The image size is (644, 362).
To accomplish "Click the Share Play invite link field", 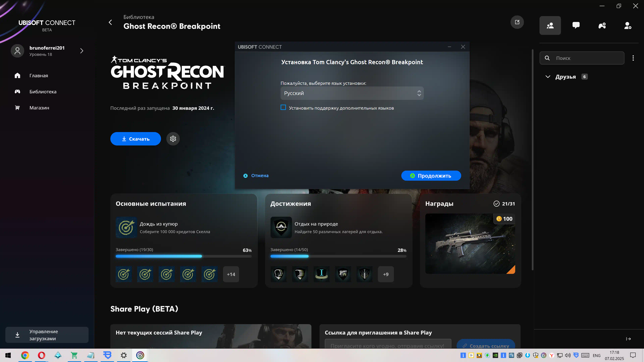I will click(x=388, y=344).
